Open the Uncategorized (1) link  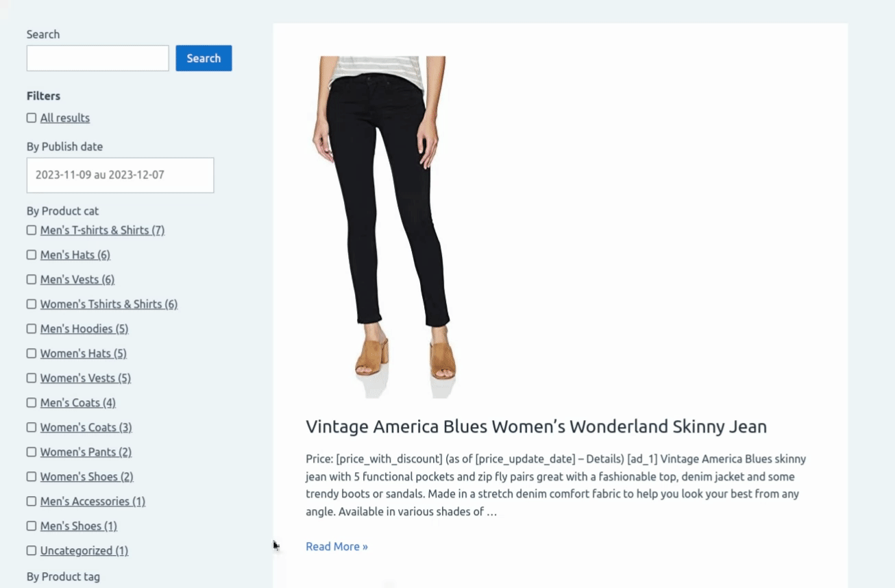[84, 551]
